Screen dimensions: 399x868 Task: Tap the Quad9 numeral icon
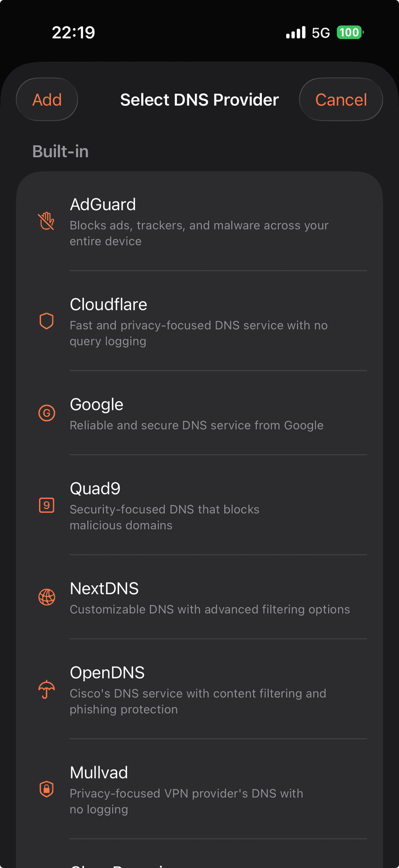[46, 505]
